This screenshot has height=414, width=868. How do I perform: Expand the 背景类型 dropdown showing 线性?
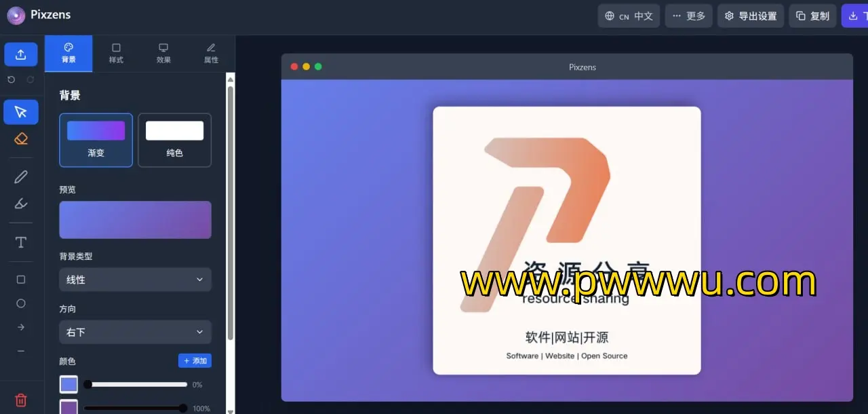[135, 280]
